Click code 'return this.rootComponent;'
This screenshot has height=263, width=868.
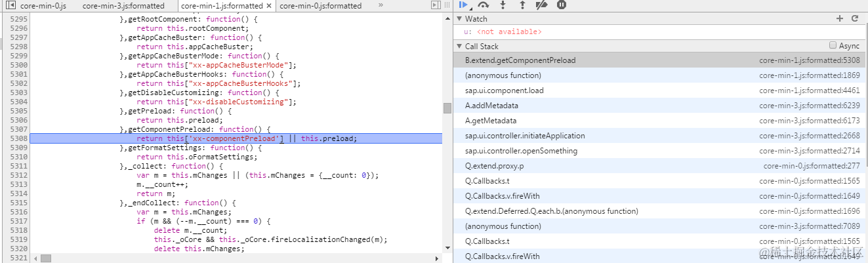(x=193, y=28)
